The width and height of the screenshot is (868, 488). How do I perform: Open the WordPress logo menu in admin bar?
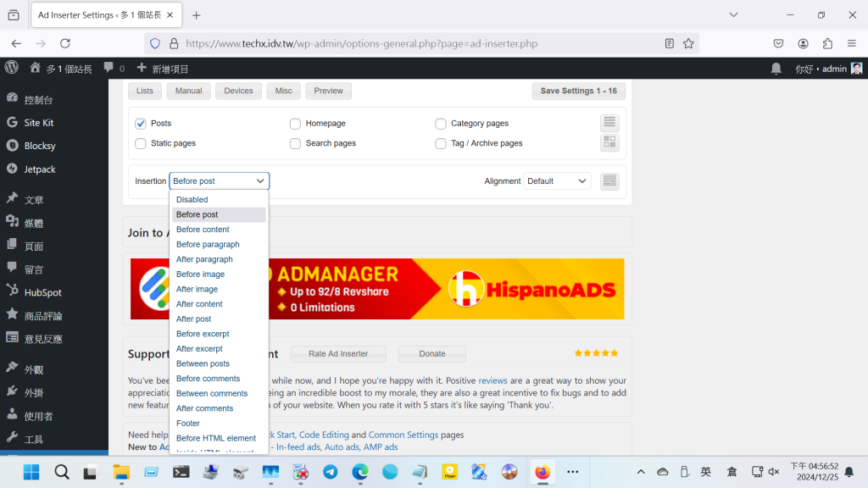click(x=12, y=68)
